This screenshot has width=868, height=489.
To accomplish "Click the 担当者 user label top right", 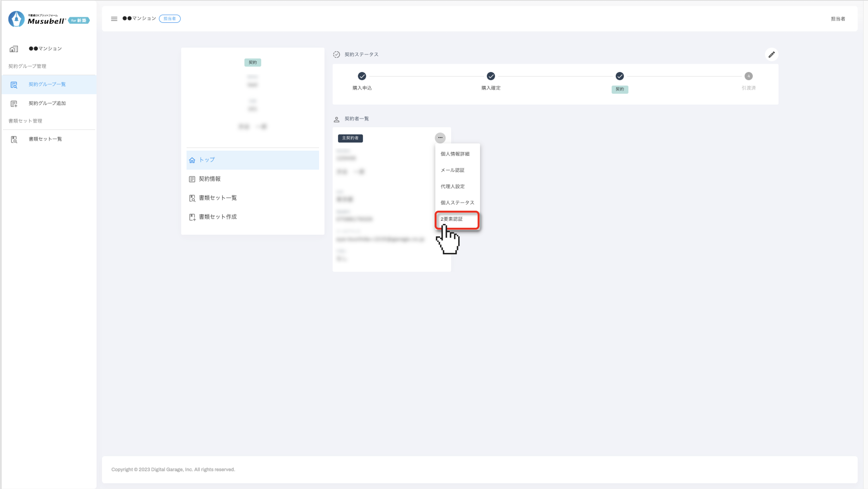I will (838, 19).
